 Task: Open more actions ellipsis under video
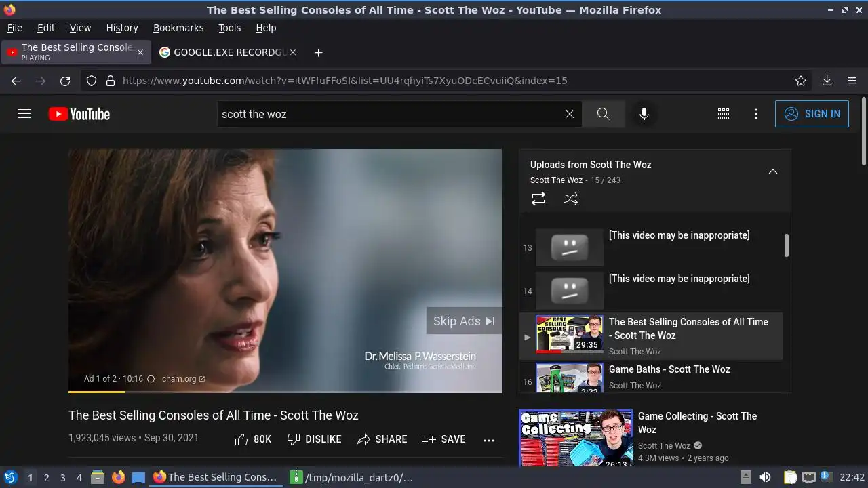(489, 440)
